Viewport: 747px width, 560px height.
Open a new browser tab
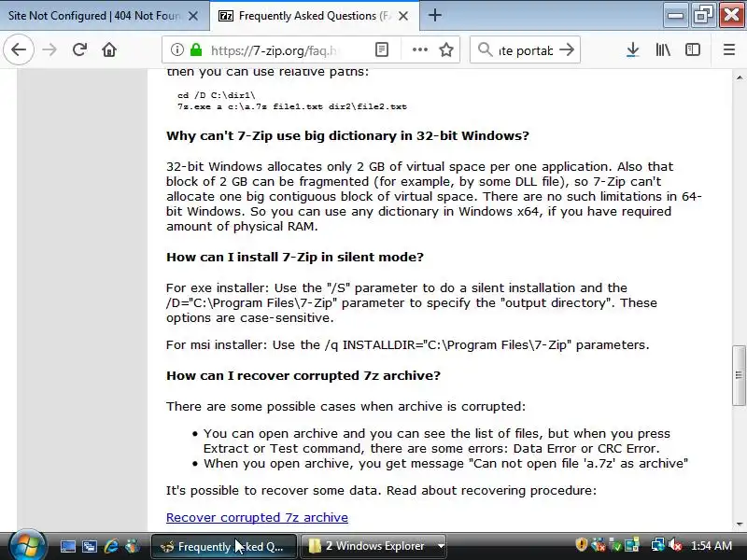pos(434,16)
